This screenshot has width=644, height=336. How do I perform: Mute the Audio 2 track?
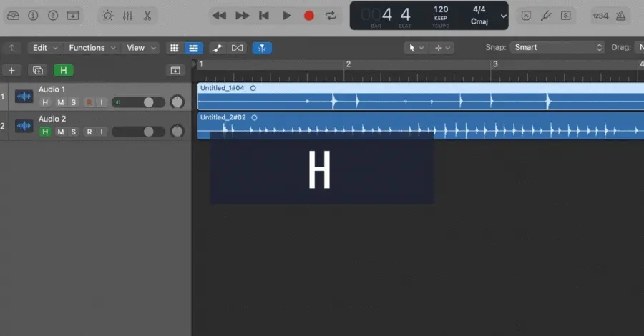pyautogui.click(x=60, y=132)
